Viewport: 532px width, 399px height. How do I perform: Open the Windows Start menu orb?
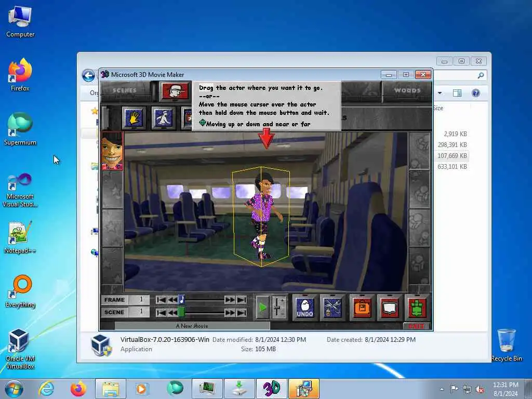point(14,389)
